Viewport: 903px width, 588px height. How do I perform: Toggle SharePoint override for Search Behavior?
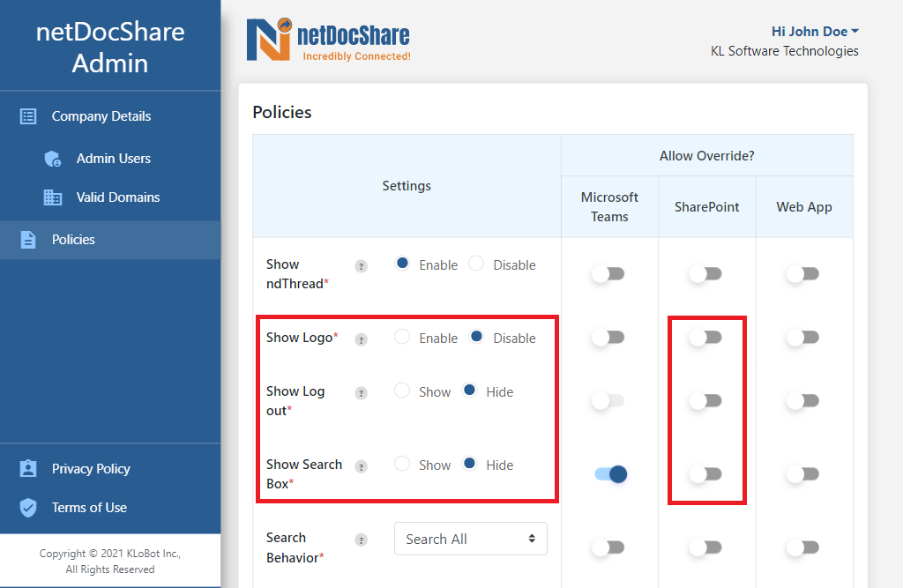coord(705,547)
